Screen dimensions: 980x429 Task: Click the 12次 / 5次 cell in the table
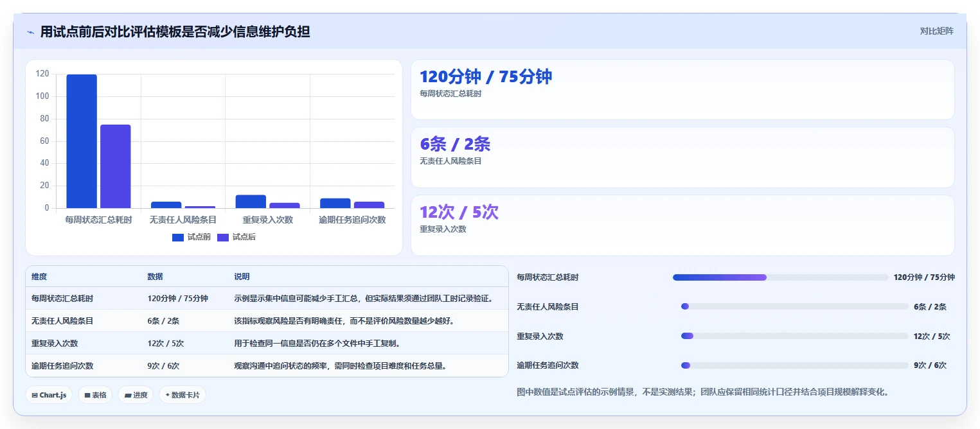(x=165, y=344)
